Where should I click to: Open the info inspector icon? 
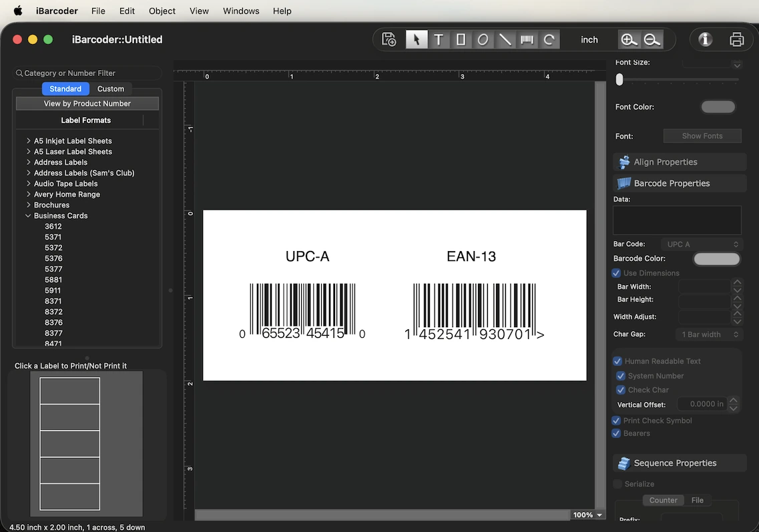point(705,39)
